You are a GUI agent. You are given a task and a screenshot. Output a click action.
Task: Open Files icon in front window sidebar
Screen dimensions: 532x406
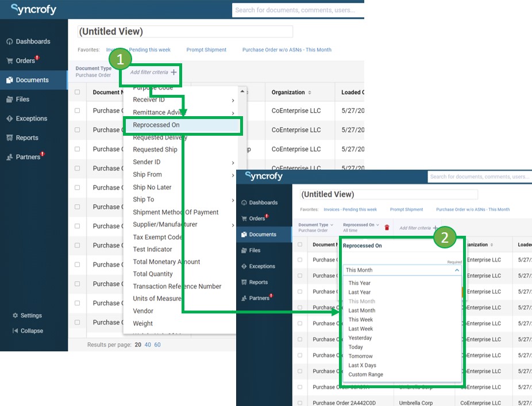coord(244,250)
